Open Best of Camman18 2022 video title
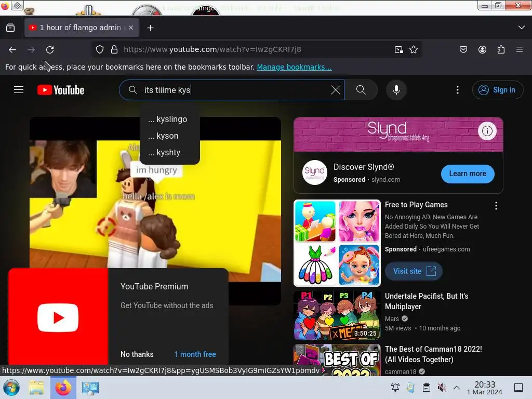This screenshot has width=532, height=399. pyautogui.click(x=433, y=354)
